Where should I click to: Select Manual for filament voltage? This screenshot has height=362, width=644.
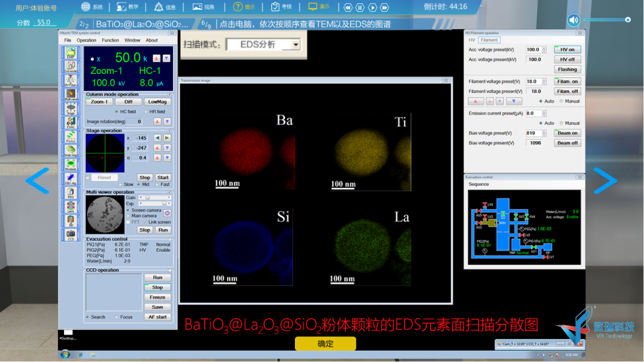(562, 102)
